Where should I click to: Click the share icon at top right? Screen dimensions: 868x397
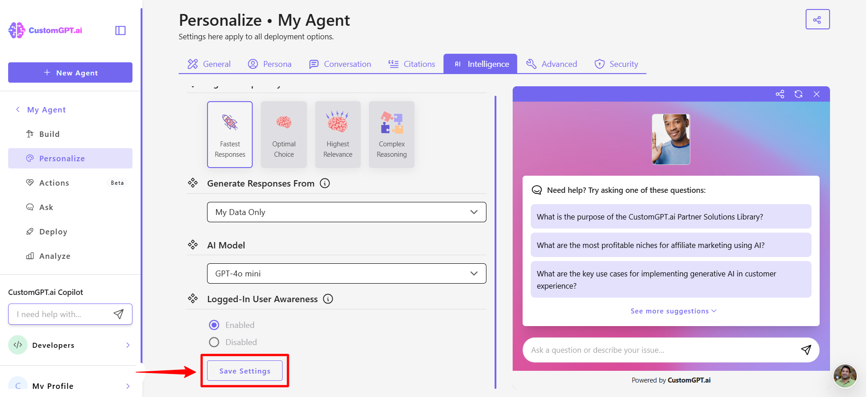817,19
